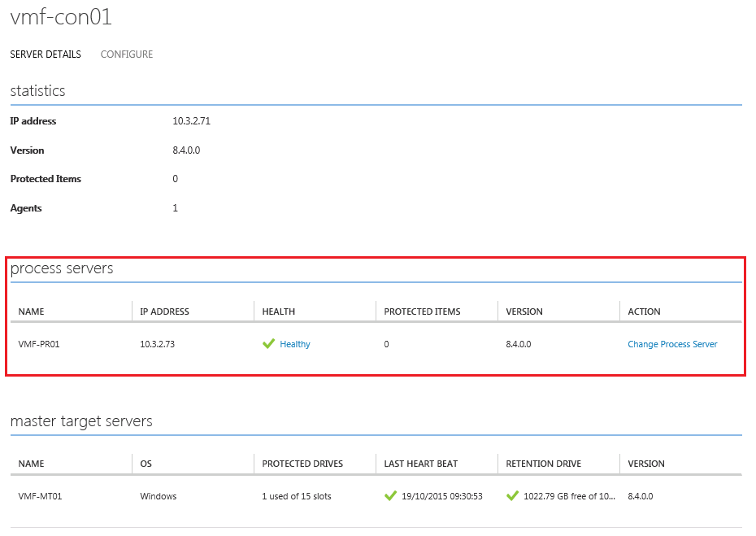The height and width of the screenshot is (536, 756).
Task: Sort master target servers by OS column
Action: [x=146, y=464]
